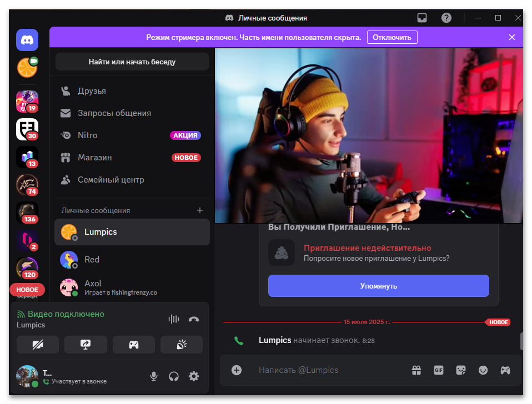Viewport: 532px width, 404px height.
Task: Click the Личные сообщения list header
Action: [x=96, y=210]
